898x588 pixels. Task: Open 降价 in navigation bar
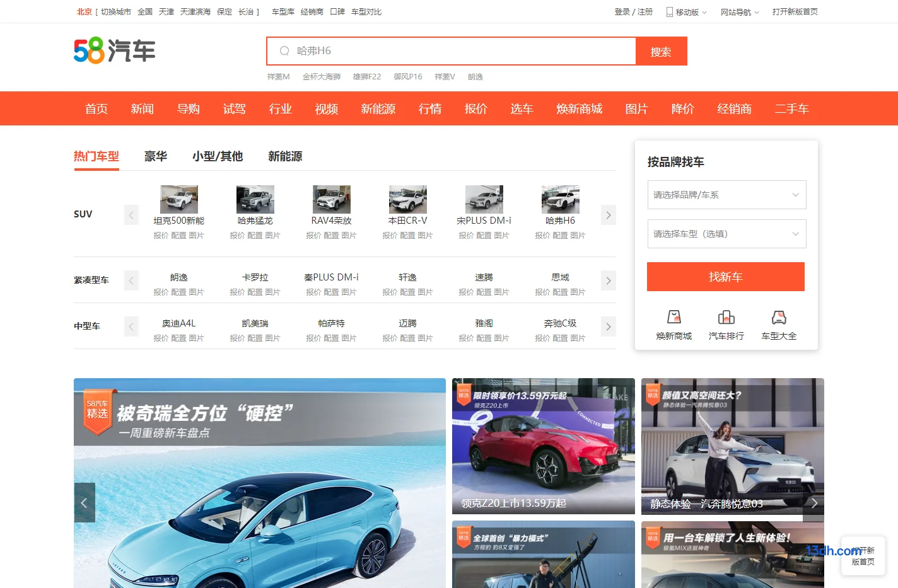682,108
